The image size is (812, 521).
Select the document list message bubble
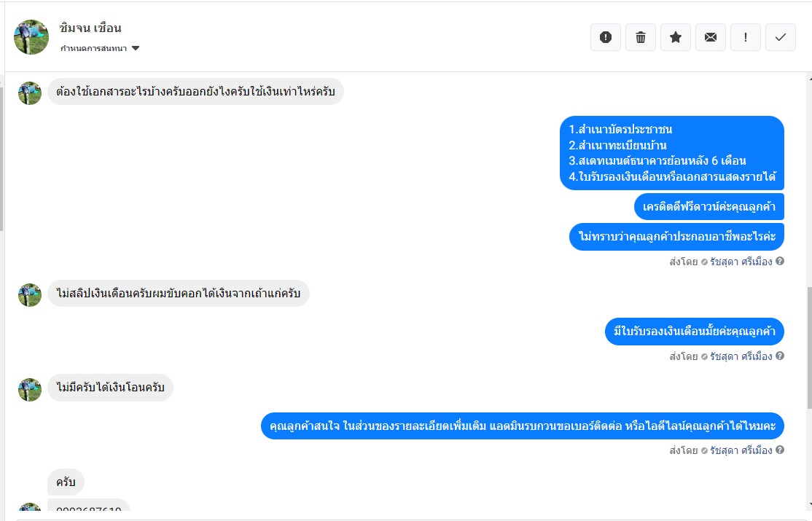coord(671,153)
